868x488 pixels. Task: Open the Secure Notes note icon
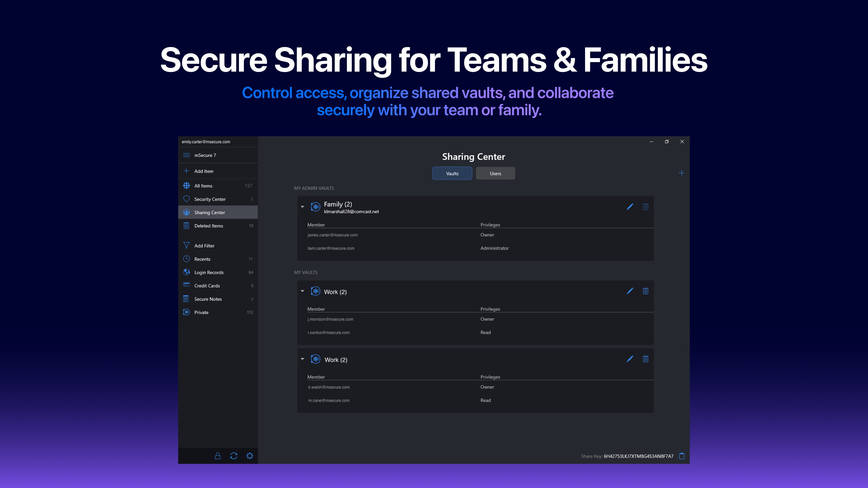tap(186, 299)
